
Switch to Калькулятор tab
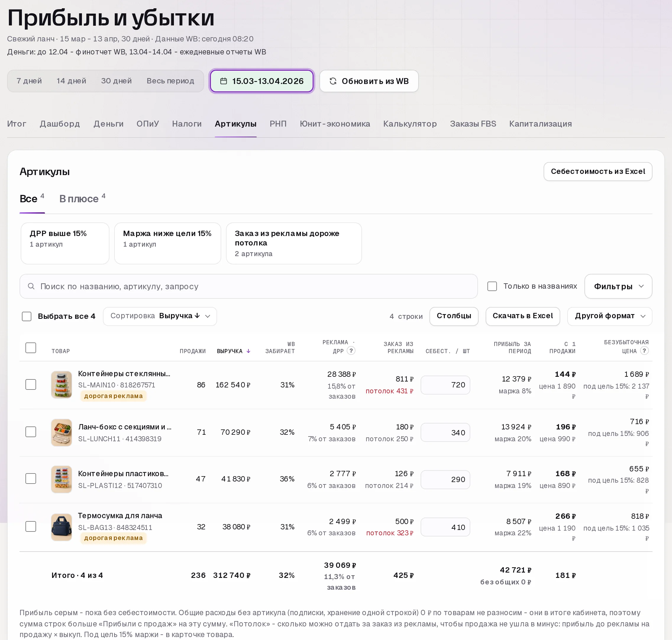point(410,124)
